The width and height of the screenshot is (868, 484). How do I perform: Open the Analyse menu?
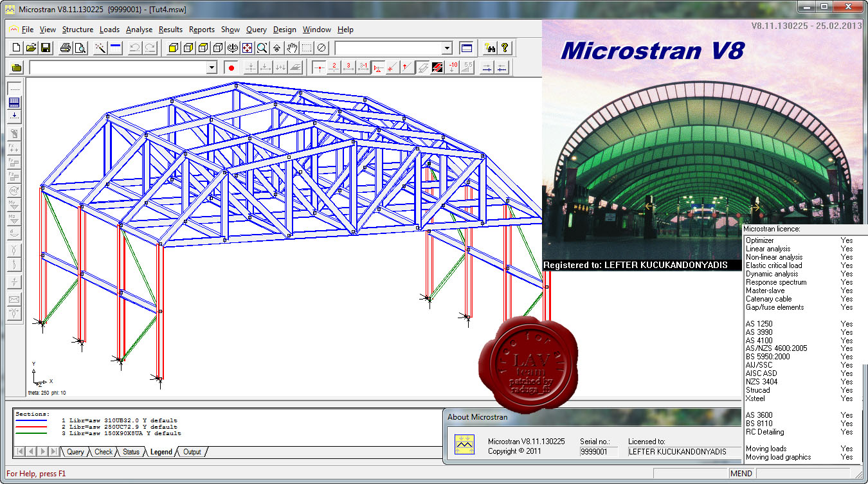(139, 30)
